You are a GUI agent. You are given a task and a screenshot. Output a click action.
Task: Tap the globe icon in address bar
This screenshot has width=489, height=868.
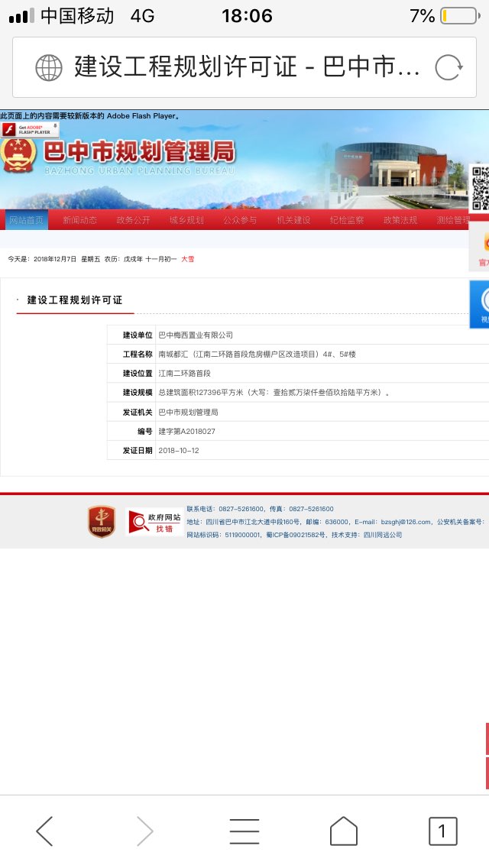pos(49,68)
